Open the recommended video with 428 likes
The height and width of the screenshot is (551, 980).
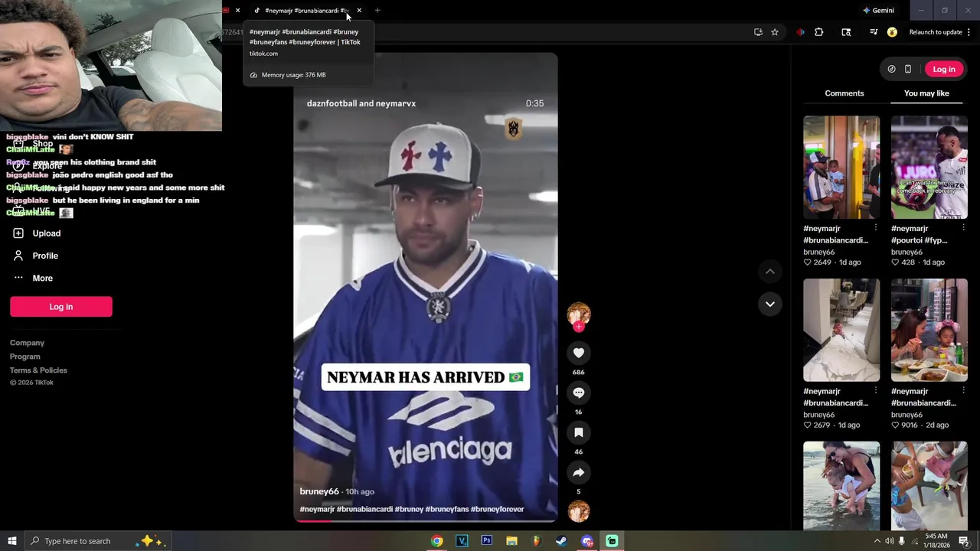click(x=929, y=168)
